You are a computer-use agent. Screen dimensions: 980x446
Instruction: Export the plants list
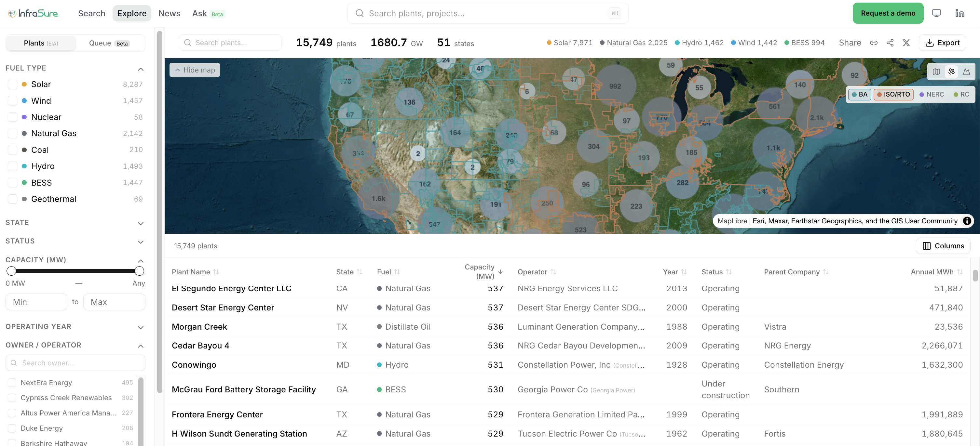pos(942,43)
